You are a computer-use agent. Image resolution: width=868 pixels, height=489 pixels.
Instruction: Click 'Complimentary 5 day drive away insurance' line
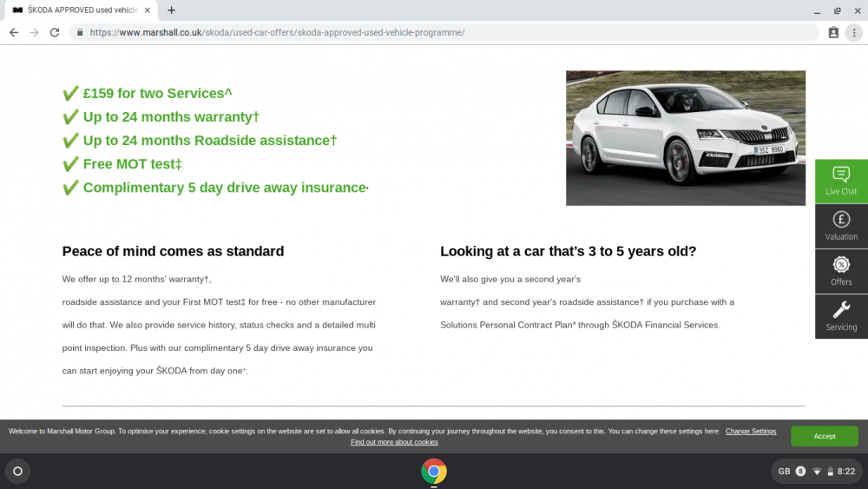point(226,188)
